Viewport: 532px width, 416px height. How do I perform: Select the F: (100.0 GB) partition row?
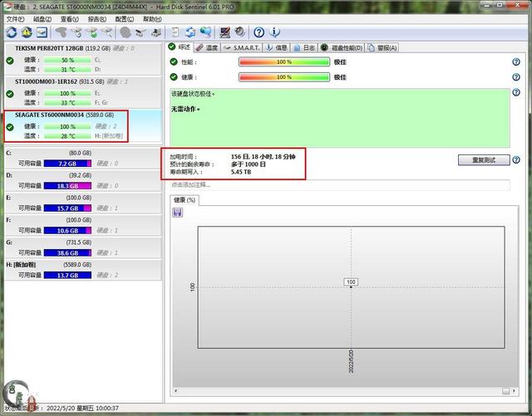pyautogui.click(x=83, y=226)
